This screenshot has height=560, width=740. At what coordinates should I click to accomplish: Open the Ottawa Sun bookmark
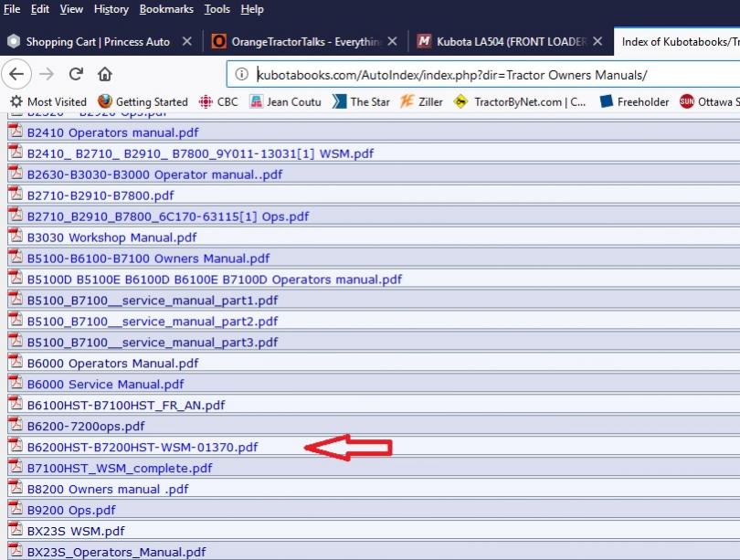(x=709, y=102)
